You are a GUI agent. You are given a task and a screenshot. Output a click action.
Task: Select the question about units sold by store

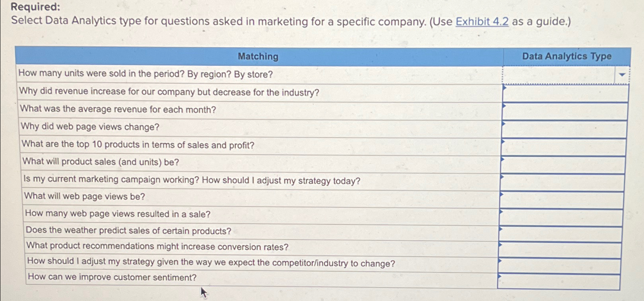coord(146,74)
